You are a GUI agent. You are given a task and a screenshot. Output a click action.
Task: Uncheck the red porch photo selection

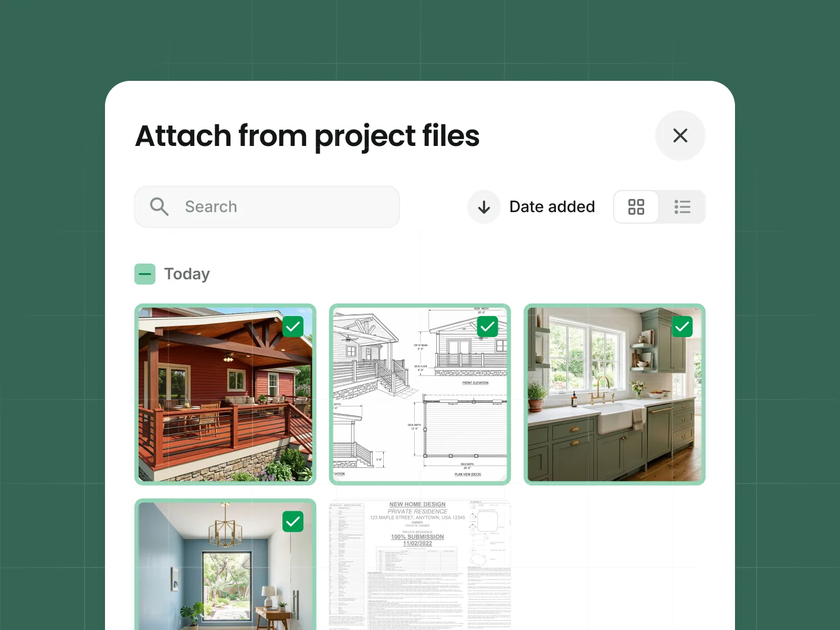293,327
